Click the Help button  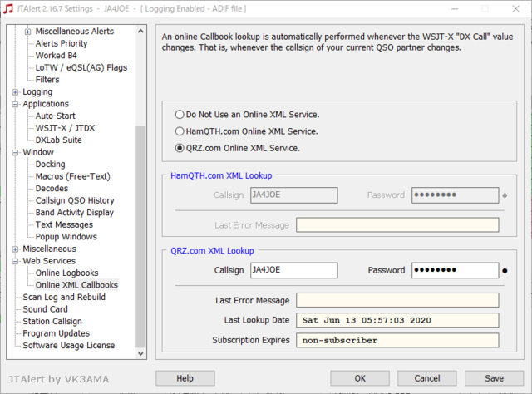pos(185,378)
